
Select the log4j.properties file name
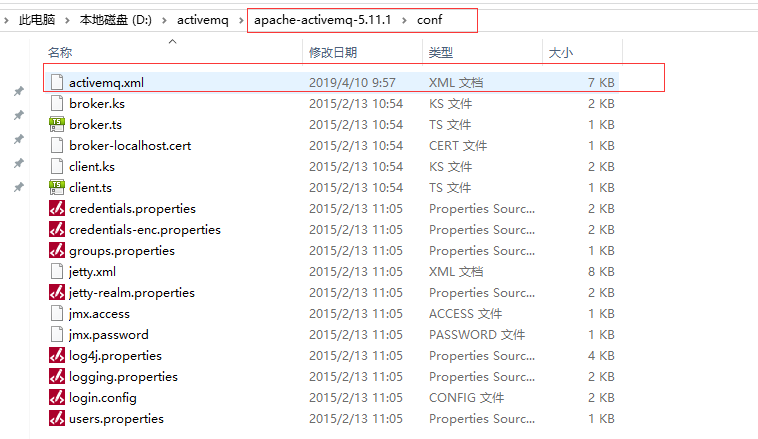tap(116, 356)
